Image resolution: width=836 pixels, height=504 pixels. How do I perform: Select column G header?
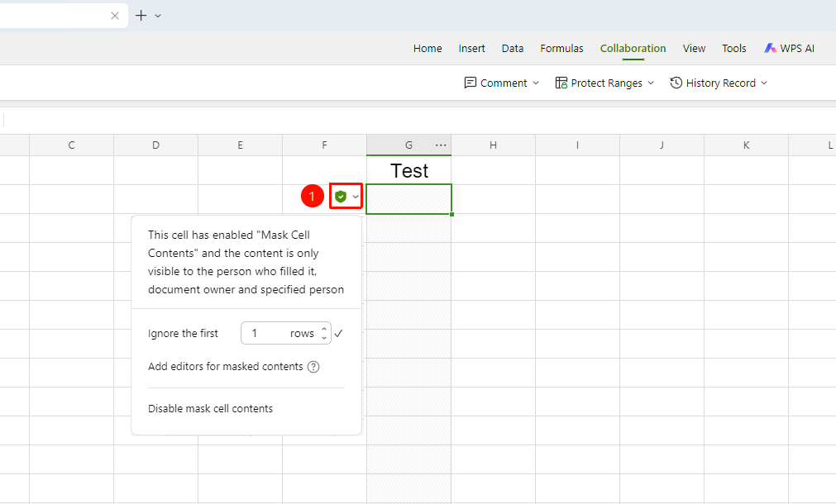point(409,145)
